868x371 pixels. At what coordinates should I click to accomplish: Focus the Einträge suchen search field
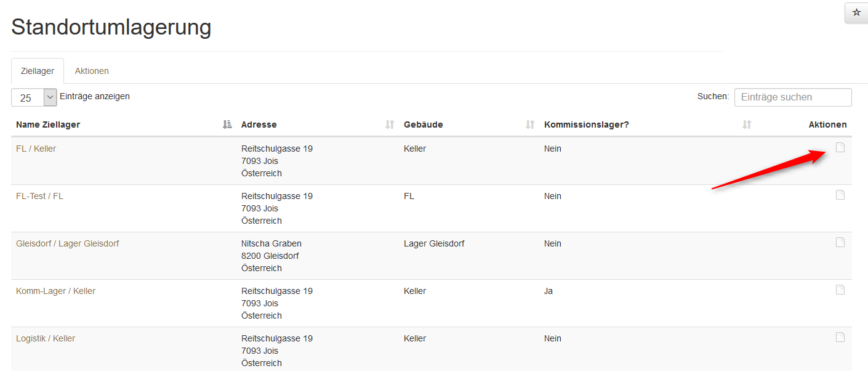pyautogui.click(x=792, y=97)
